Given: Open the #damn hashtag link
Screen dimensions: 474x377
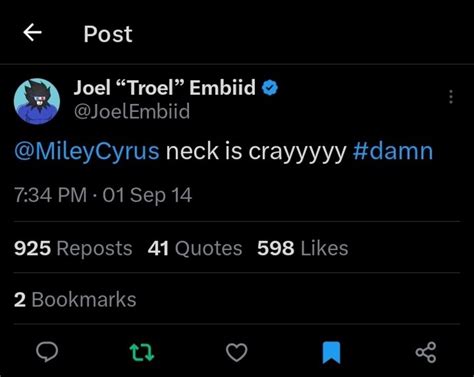Looking at the screenshot, I should coord(393,151).
